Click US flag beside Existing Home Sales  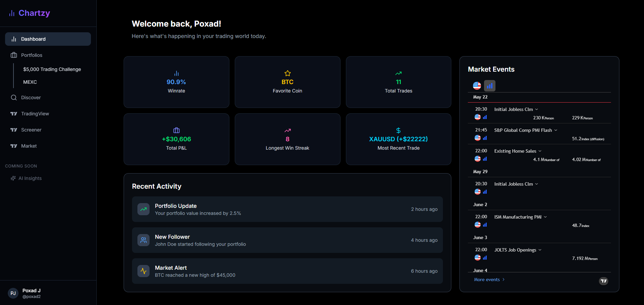(x=478, y=159)
